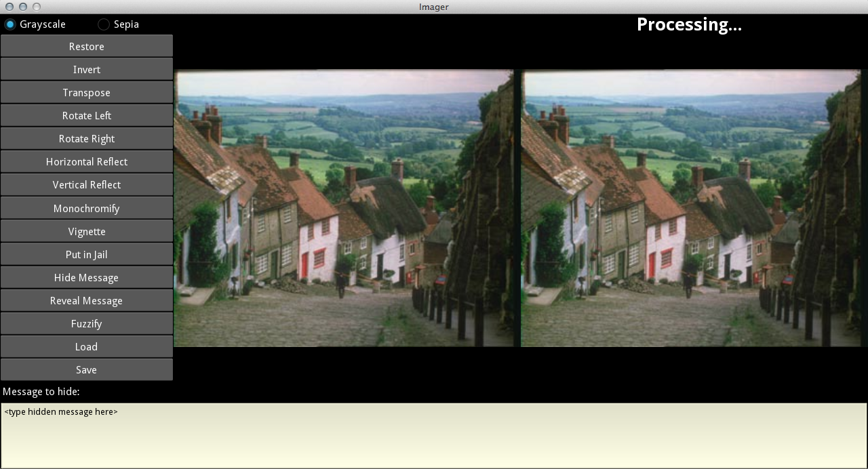This screenshot has height=469, width=868.
Task: Apply Vertical Reflect to the image
Action: 87,185
